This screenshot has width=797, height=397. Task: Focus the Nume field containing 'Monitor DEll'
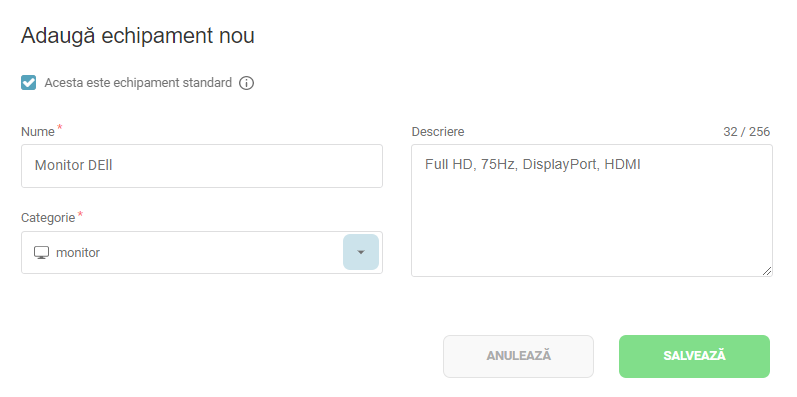click(202, 166)
